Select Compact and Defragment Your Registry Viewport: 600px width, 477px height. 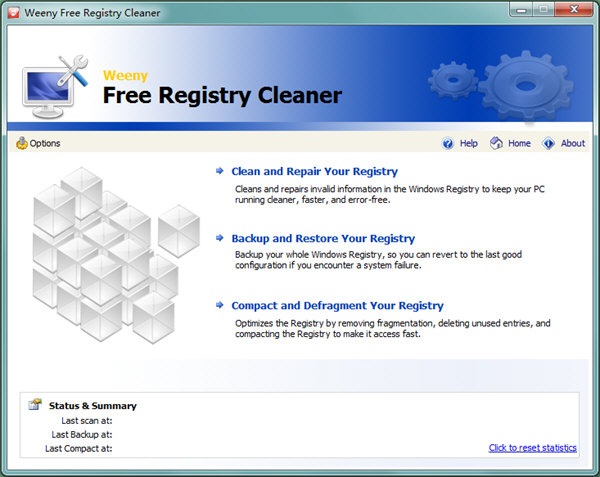pos(338,306)
